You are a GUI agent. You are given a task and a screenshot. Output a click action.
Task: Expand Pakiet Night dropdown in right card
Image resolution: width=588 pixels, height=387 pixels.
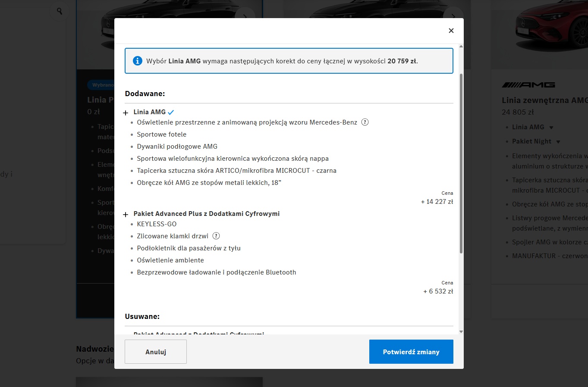[558, 142]
